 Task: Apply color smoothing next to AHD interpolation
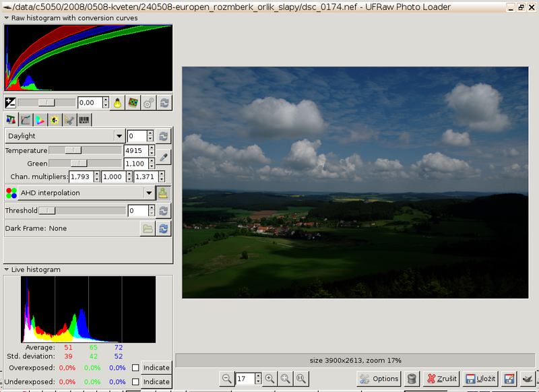coord(164,193)
